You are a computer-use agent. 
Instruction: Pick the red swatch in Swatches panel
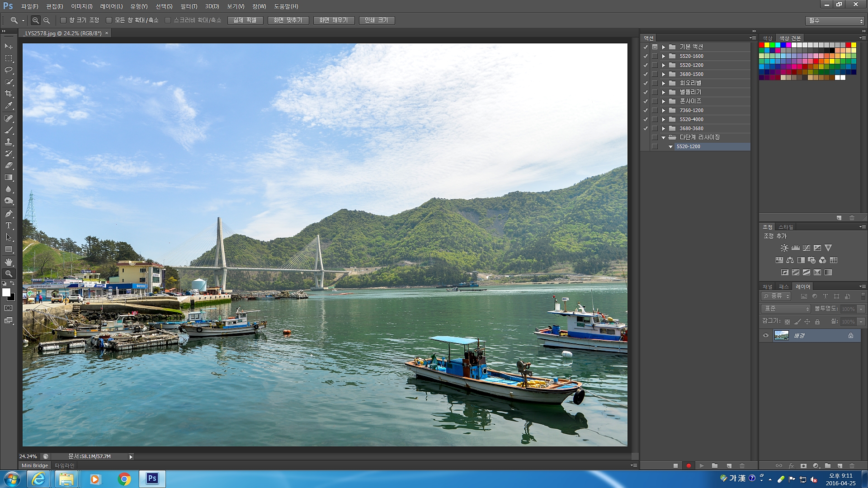coord(762,45)
